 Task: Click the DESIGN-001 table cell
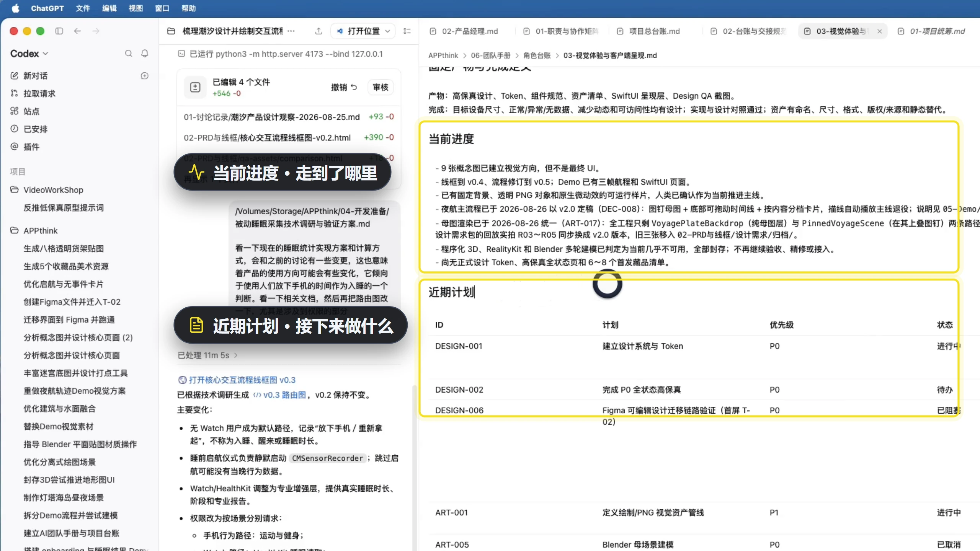pos(459,346)
